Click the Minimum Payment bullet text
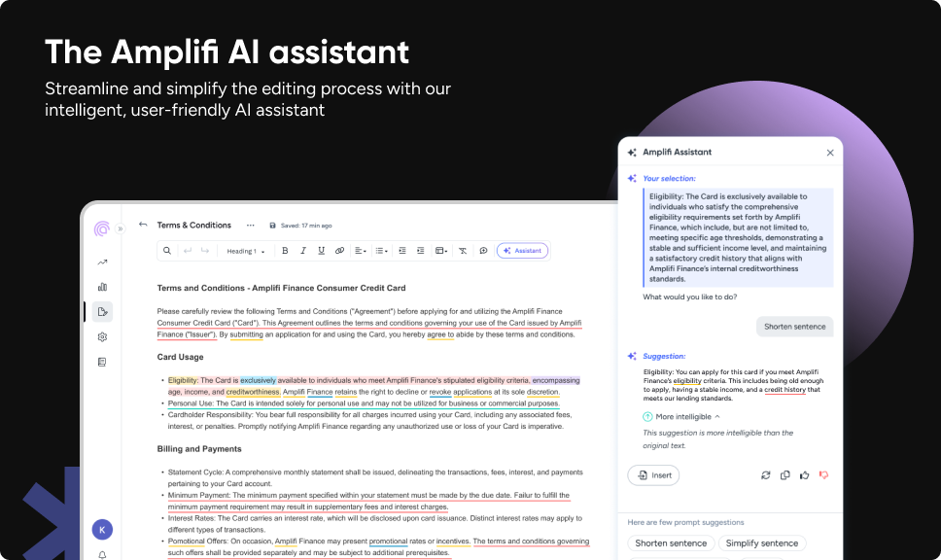The image size is (941, 560). 368,501
